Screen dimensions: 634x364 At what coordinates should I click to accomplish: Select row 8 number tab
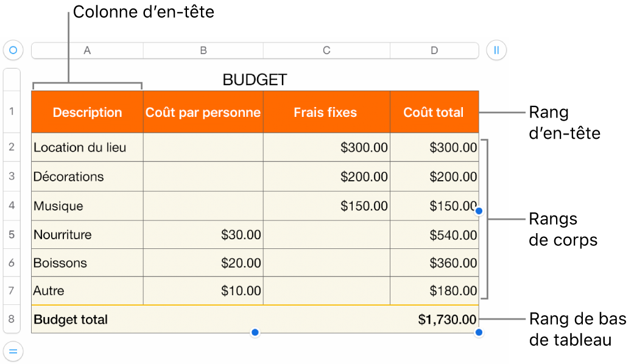[x=12, y=319]
